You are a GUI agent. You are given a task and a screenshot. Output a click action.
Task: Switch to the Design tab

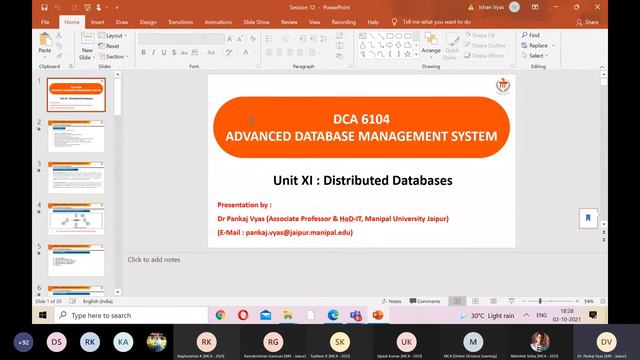(148, 22)
